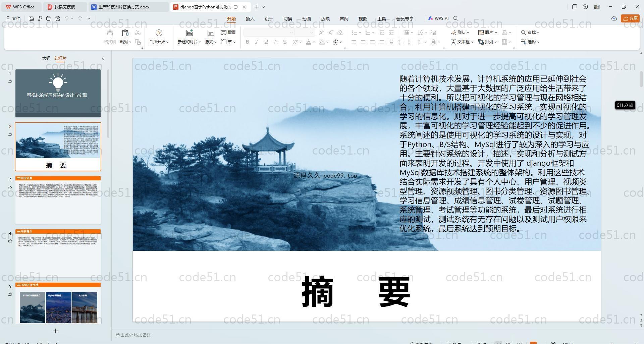This screenshot has width=644, height=344.
Task: Click the decrease font size icon
Action: pyautogui.click(x=331, y=33)
